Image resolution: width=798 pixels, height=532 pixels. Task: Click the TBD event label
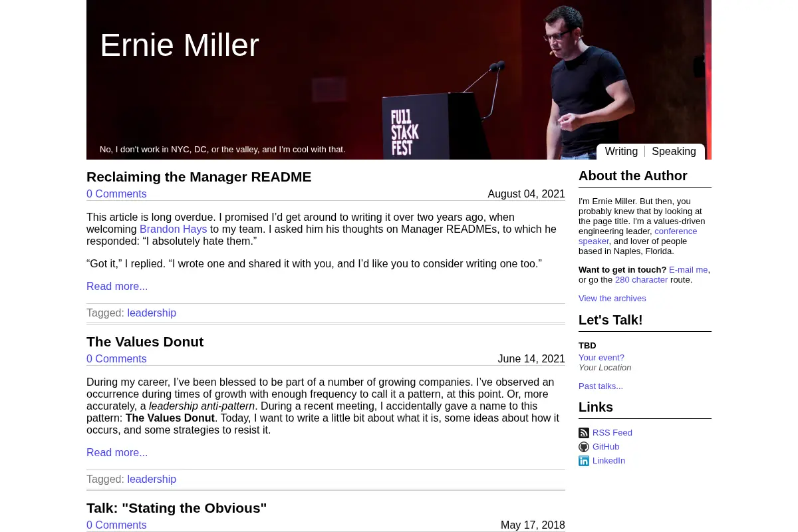point(587,346)
